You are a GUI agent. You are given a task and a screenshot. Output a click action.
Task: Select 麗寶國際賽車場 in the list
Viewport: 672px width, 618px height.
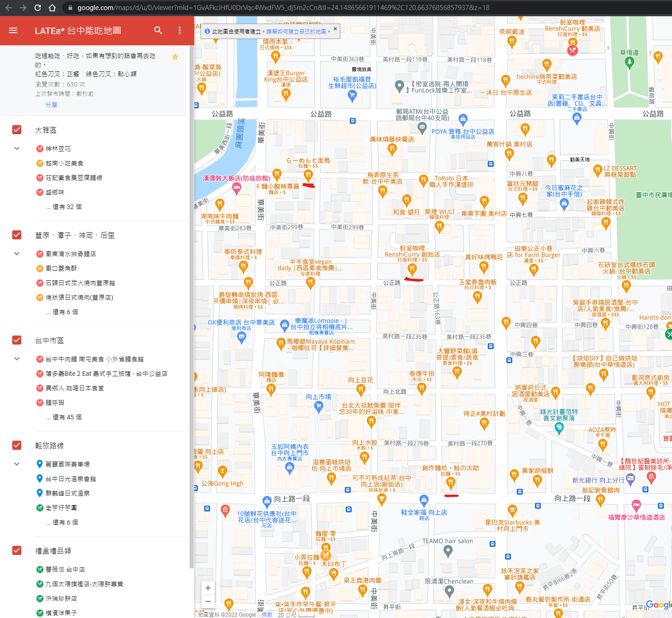pos(68,464)
